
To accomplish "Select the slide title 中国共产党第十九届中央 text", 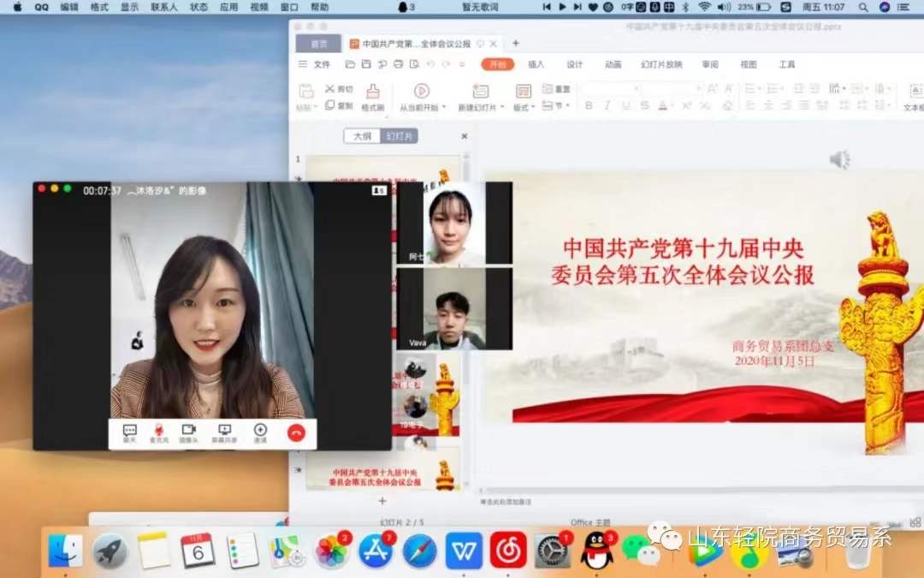I will pos(684,248).
